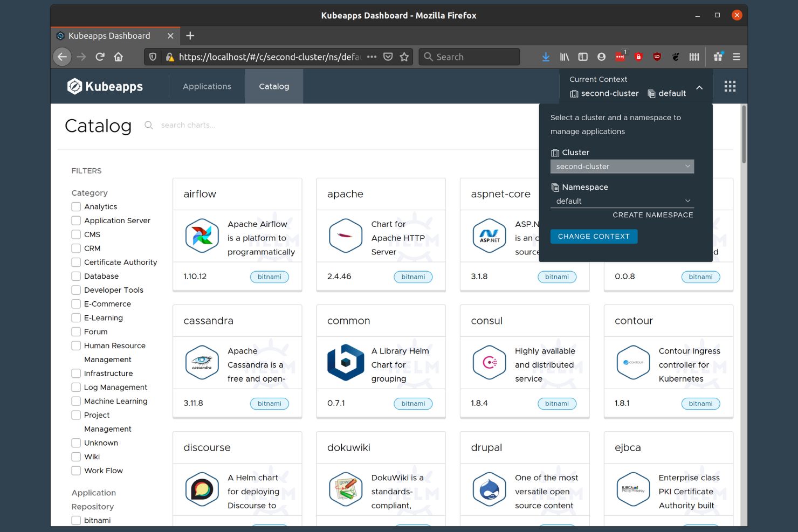The width and height of the screenshot is (798, 532).
Task: Click the bitnami tag on apache card
Action: click(413, 277)
